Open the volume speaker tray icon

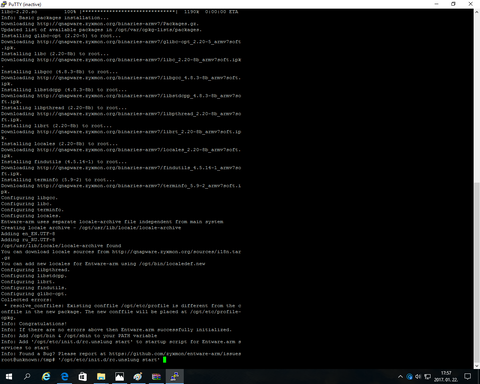click(x=418, y=377)
